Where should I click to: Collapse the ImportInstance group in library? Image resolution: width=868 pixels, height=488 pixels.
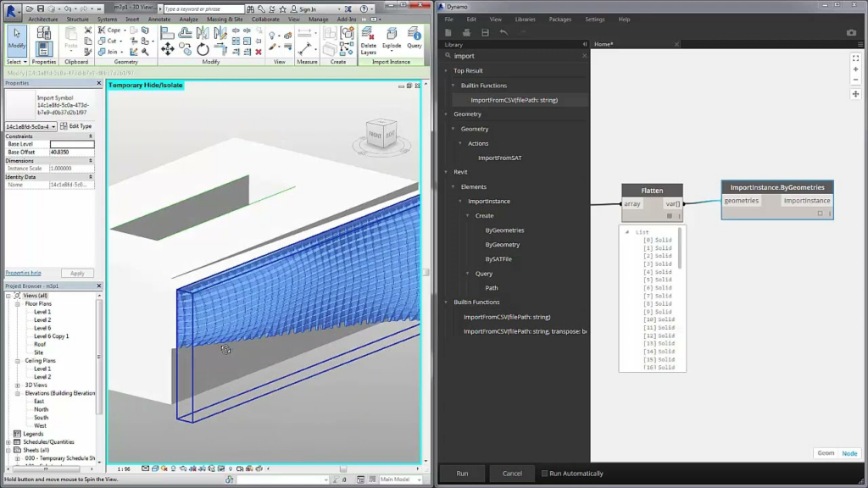(x=460, y=202)
